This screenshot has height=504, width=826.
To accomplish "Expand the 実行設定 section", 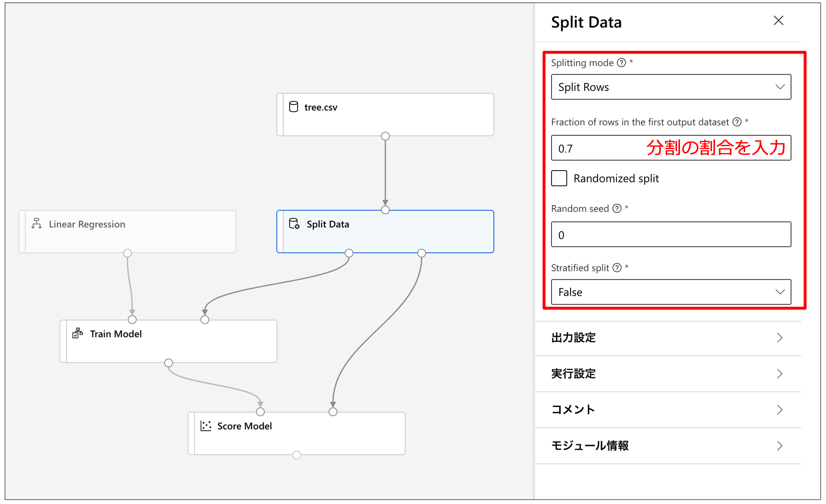I will click(667, 374).
